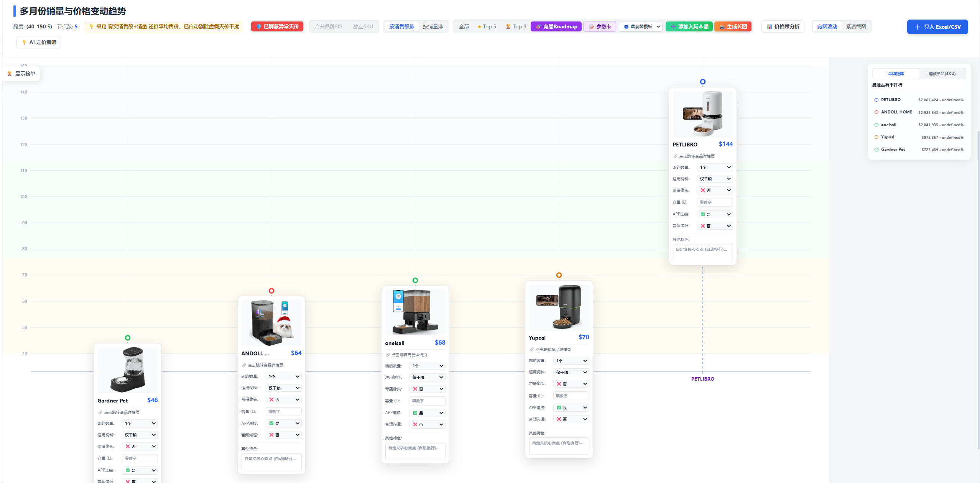Open the product detail link icon on Gardner Pet card
Screen dimensions: 980x483
point(100,412)
